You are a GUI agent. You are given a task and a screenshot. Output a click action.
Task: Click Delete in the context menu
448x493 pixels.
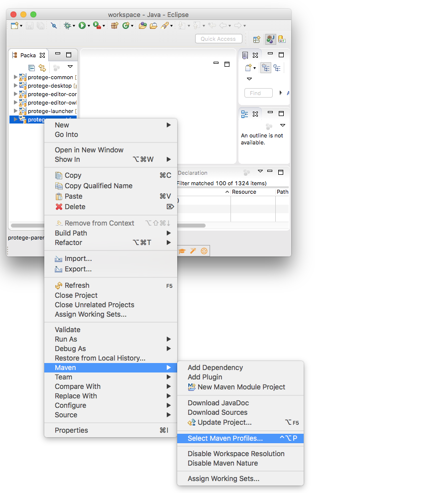pyautogui.click(x=111, y=207)
